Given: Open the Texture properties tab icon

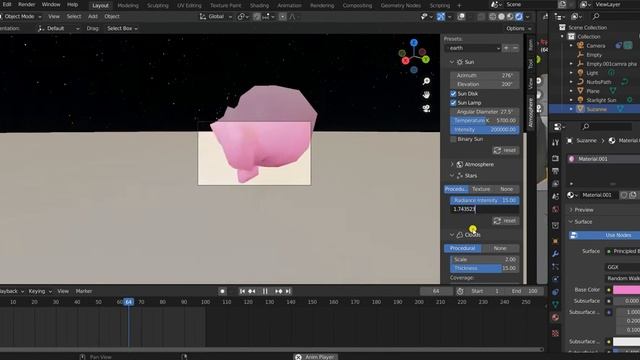Looking at the screenshot, I should coord(555,333).
